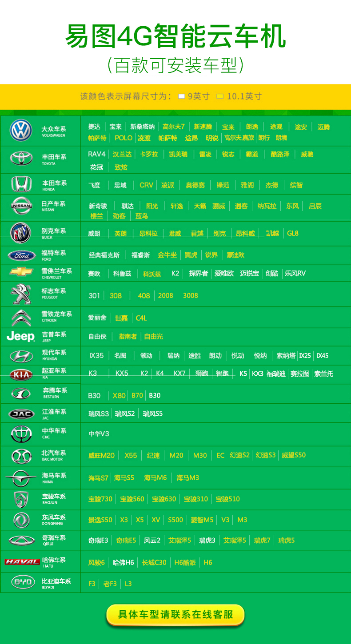
Task: Click the yellow 10.1英寸 legend swatch
Action: tap(219, 96)
